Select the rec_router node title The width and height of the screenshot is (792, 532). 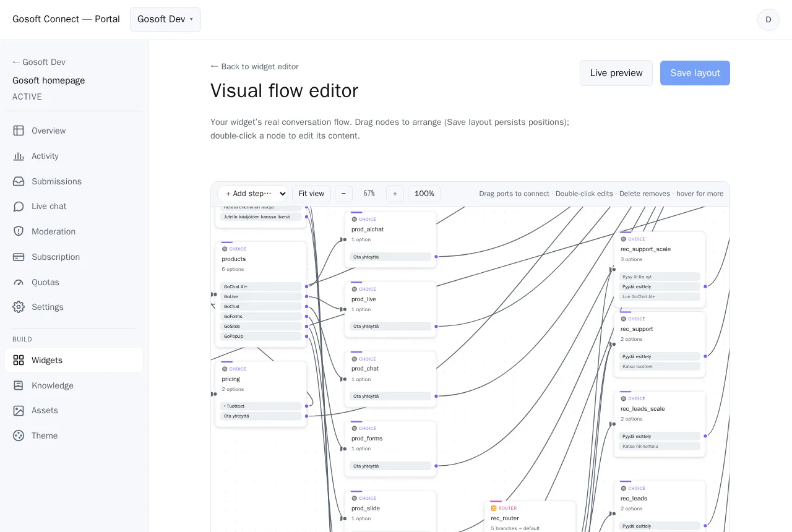(x=505, y=518)
